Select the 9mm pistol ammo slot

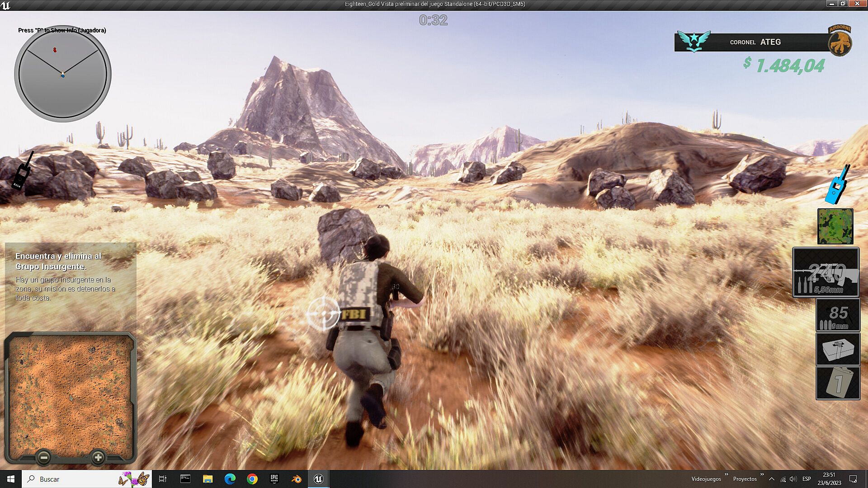click(x=838, y=315)
